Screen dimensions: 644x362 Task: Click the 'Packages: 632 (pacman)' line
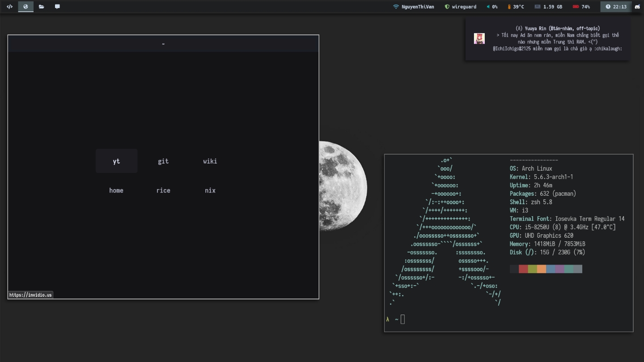[543, 194]
